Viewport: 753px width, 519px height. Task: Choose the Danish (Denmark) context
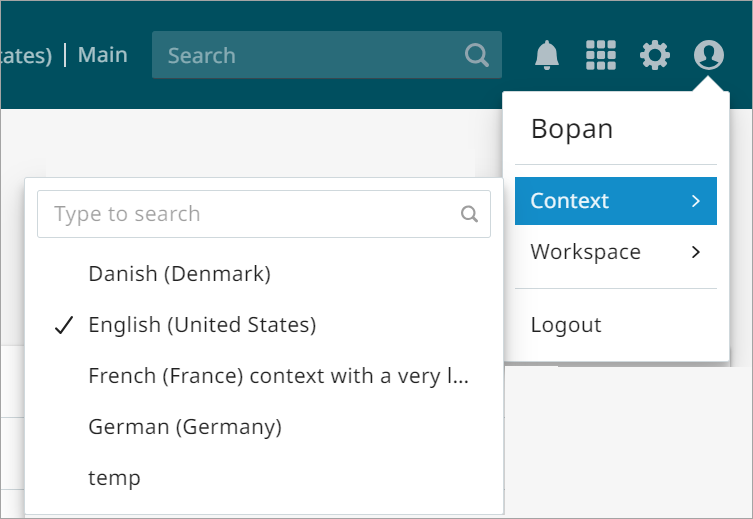[180, 273]
